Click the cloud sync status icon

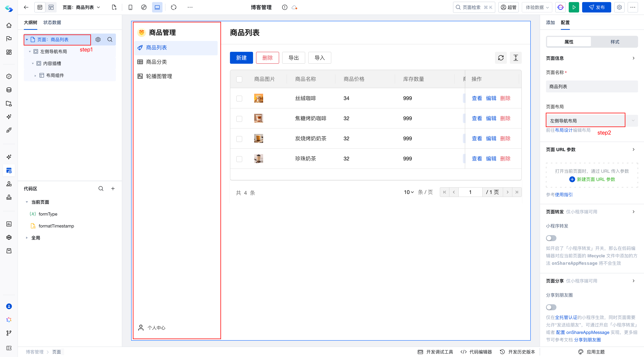coord(294,7)
